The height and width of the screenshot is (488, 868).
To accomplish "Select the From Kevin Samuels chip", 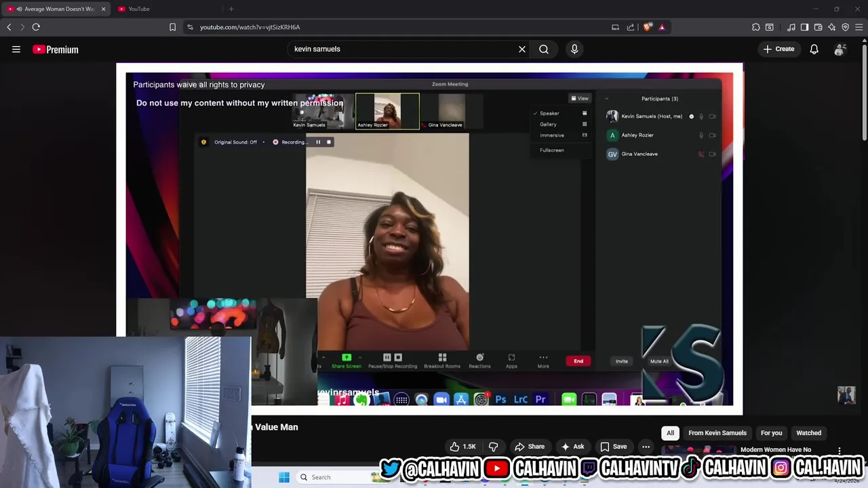I will click(x=717, y=433).
